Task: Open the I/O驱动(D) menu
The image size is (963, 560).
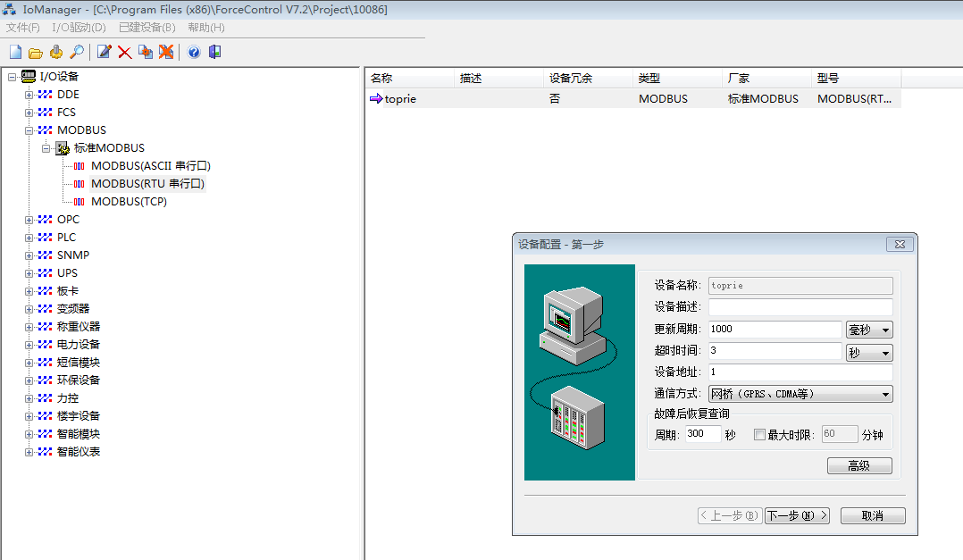Action: [79, 28]
